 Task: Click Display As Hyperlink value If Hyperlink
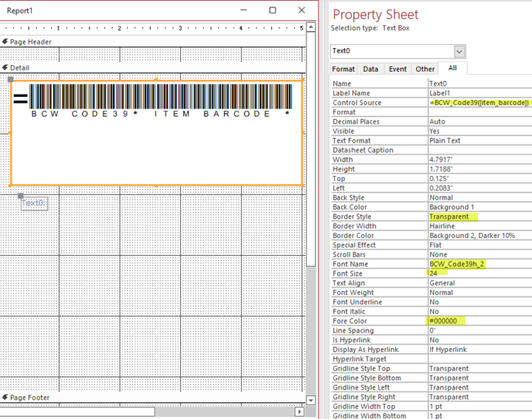[480, 350]
